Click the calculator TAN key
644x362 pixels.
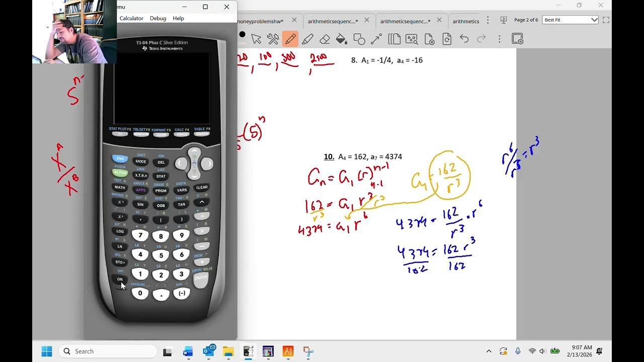[182, 205]
